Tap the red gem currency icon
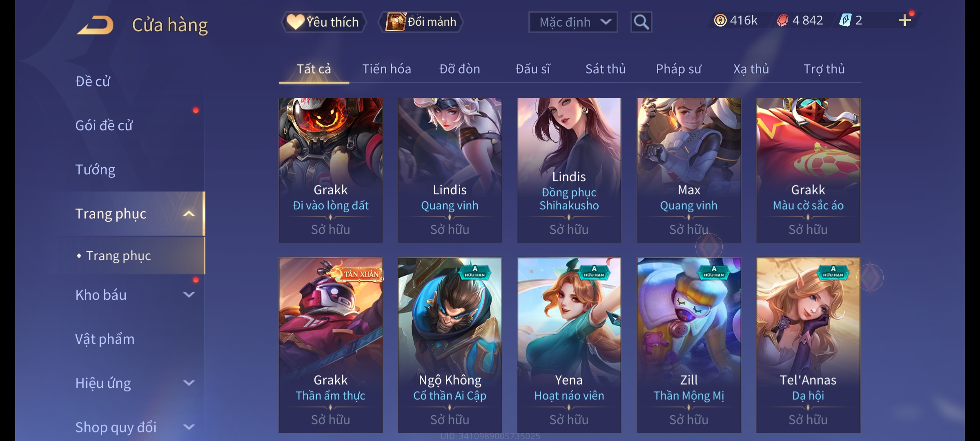 [x=782, y=20]
